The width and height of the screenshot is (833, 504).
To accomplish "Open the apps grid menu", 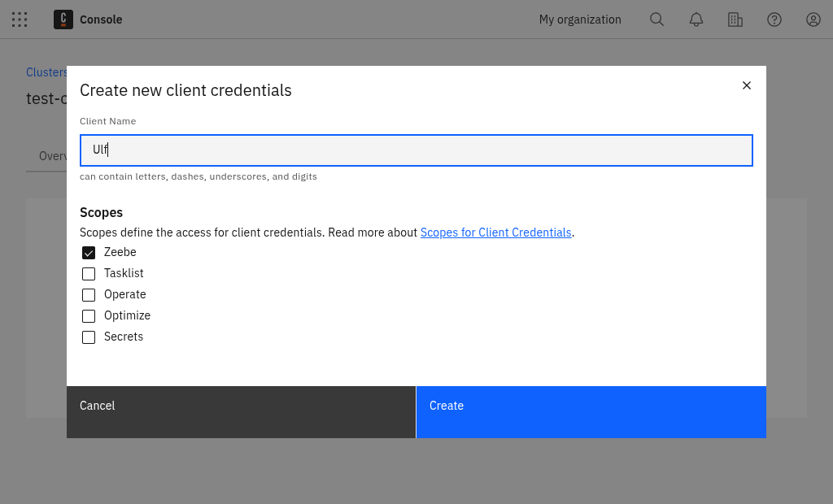I will point(20,20).
